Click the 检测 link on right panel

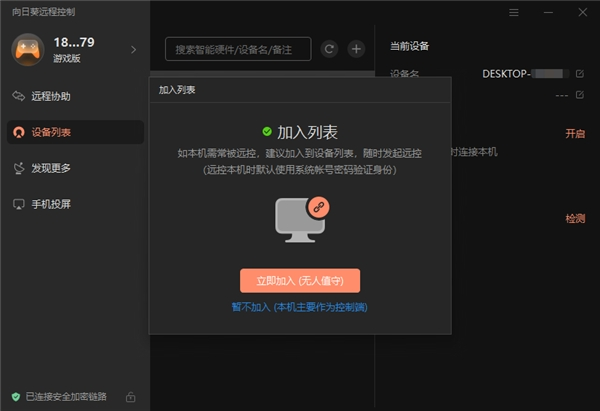click(574, 218)
